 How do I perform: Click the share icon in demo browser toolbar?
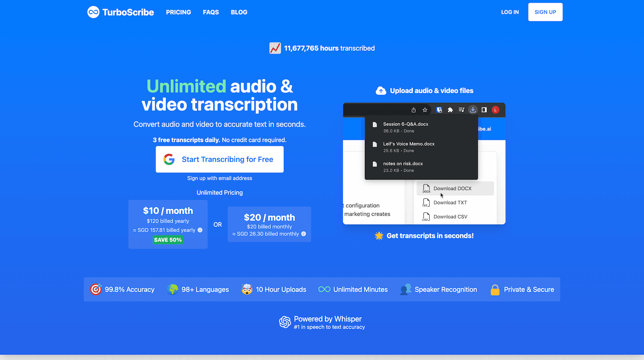pyautogui.click(x=413, y=110)
